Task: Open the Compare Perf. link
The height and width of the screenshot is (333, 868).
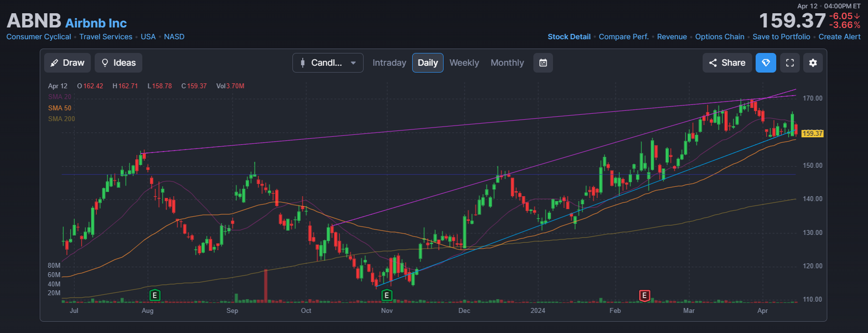Action: point(624,37)
